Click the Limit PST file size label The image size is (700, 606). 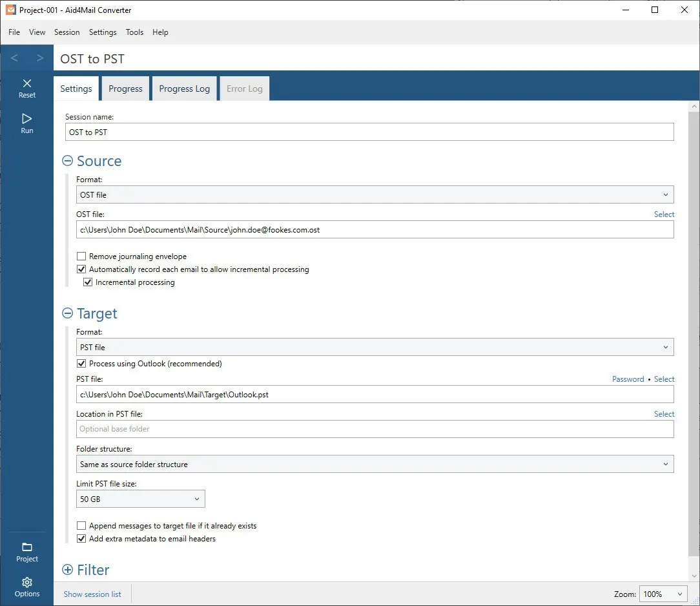107,484
